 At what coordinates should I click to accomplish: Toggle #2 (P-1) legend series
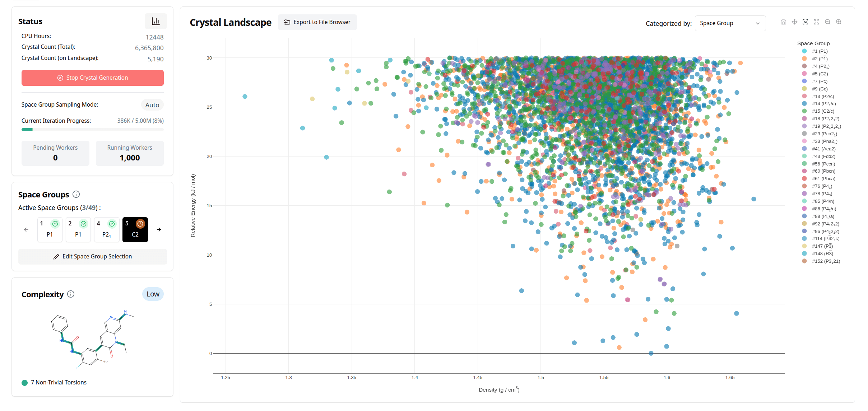(x=820, y=59)
